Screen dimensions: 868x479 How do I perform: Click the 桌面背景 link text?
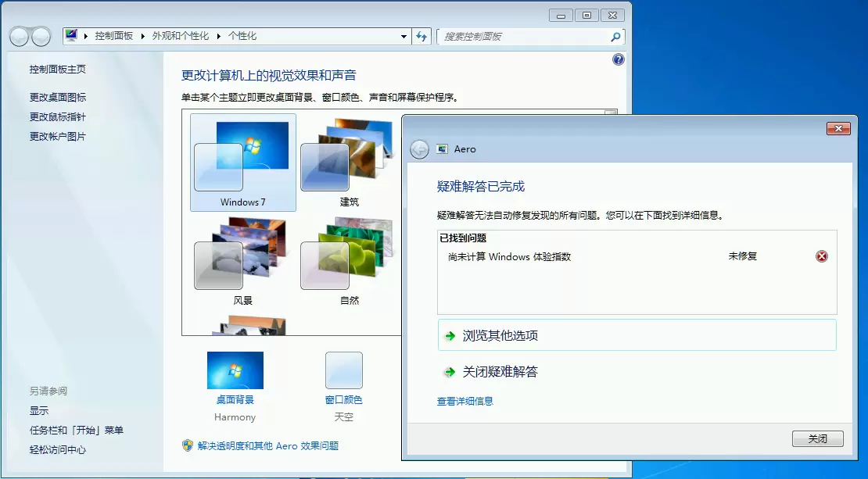click(235, 399)
